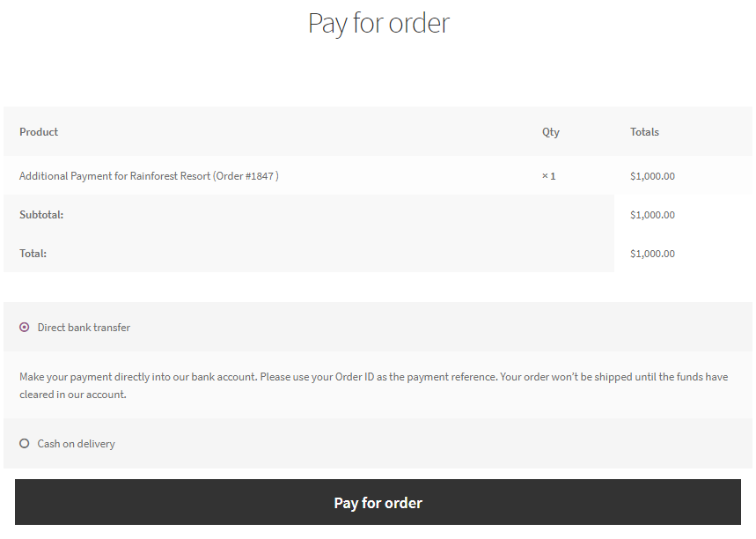756x539 pixels.
Task: Select the Direct bank transfer radio button
Action: pyautogui.click(x=25, y=328)
